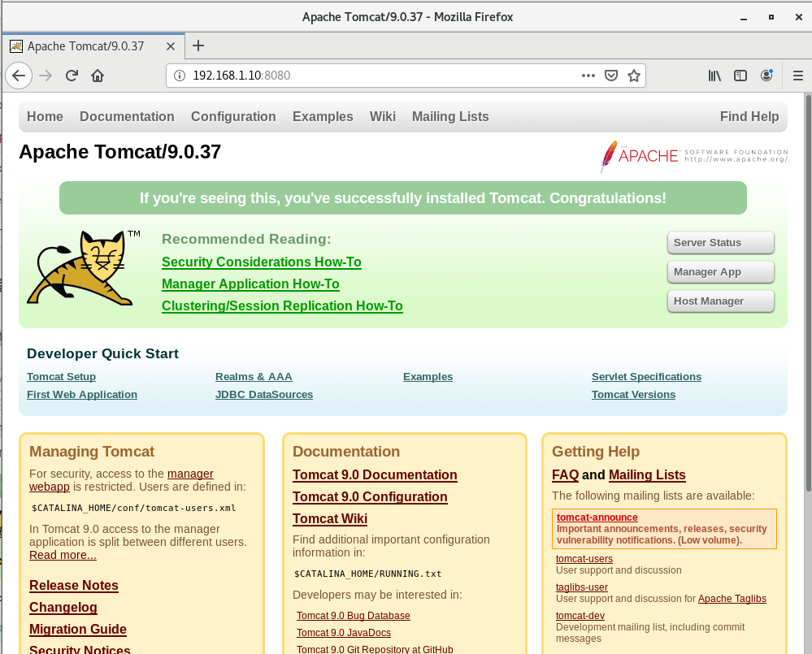
Task: Open a new tab with plus button
Action: [x=198, y=46]
